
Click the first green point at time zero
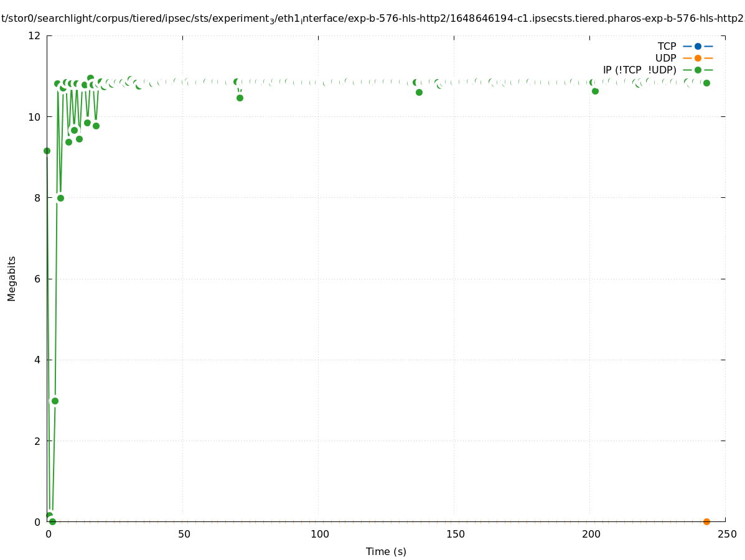click(x=47, y=151)
